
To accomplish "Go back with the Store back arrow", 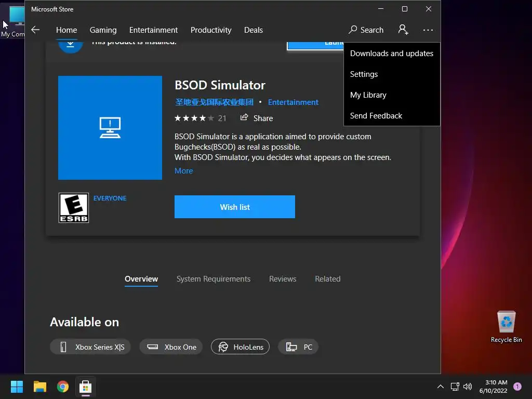I will click(35, 30).
